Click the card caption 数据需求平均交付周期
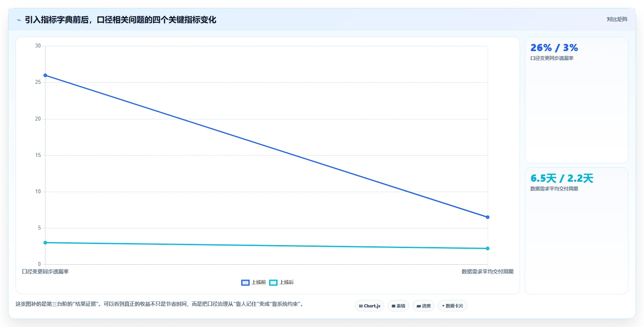This screenshot has height=327, width=644. (554, 189)
